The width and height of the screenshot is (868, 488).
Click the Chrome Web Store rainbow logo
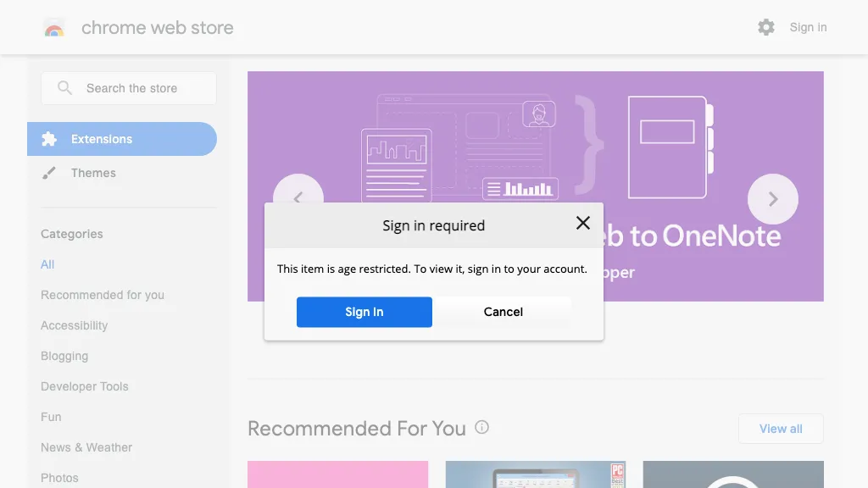pyautogui.click(x=54, y=28)
